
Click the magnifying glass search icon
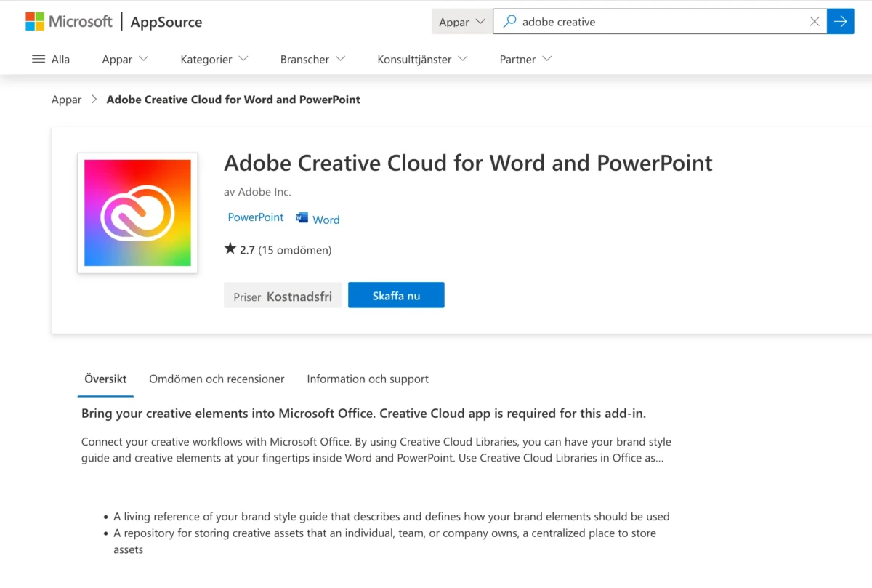[510, 22]
